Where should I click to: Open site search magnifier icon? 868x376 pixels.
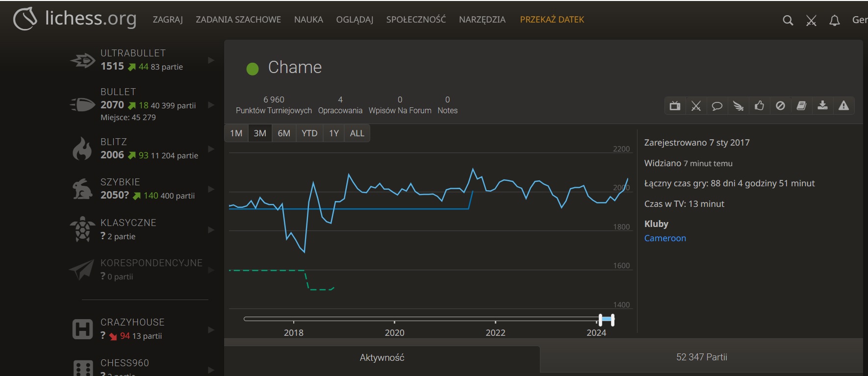click(788, 20)
